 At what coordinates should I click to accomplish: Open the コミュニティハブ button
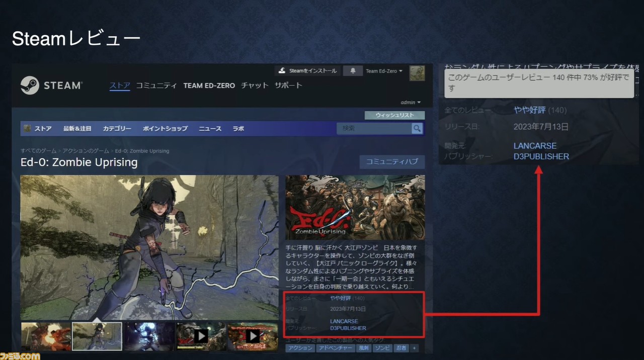pos(392,162)
